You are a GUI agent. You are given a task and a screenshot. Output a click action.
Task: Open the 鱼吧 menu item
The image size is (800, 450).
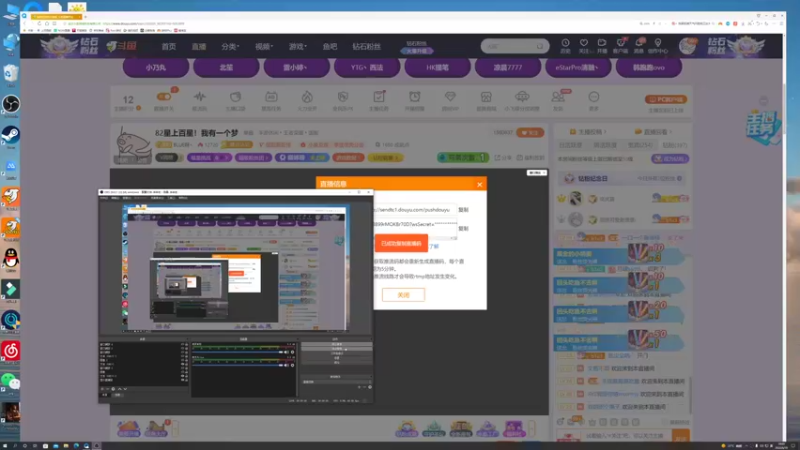(330, 46)
